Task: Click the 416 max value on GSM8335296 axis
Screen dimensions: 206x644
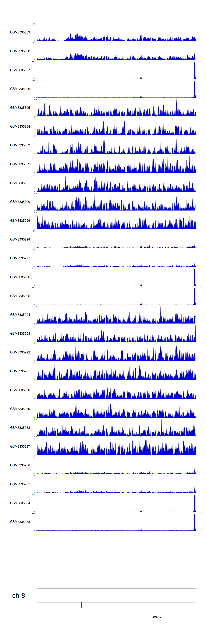Action: [33, 269]
